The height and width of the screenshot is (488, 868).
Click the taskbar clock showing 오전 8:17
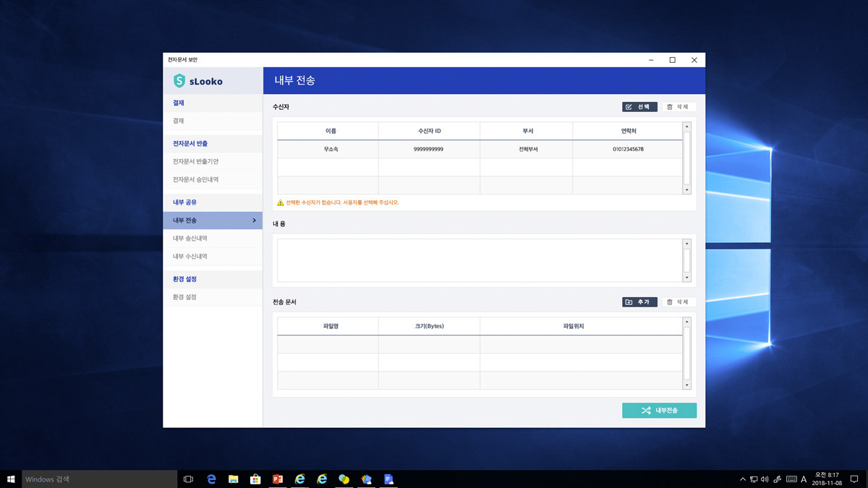pos(825,479)
